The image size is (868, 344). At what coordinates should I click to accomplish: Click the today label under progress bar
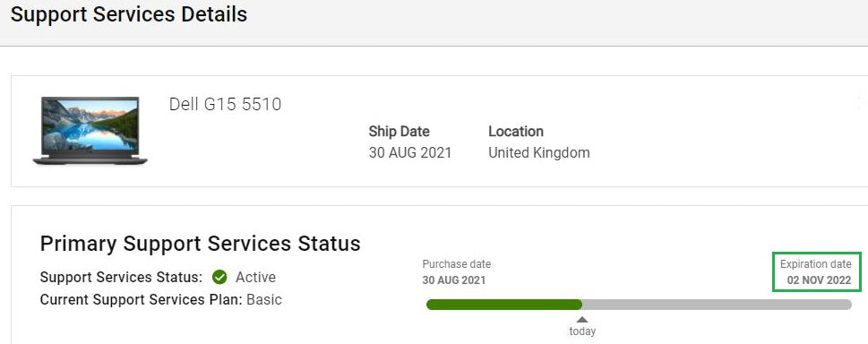click(x=582, y=331)
